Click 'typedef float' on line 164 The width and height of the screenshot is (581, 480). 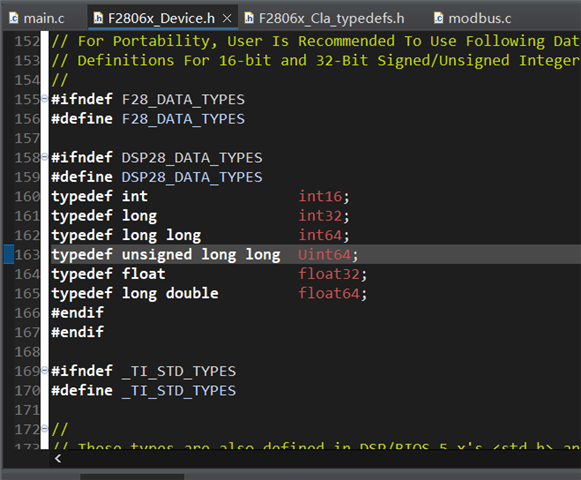[x=108, y=274]
